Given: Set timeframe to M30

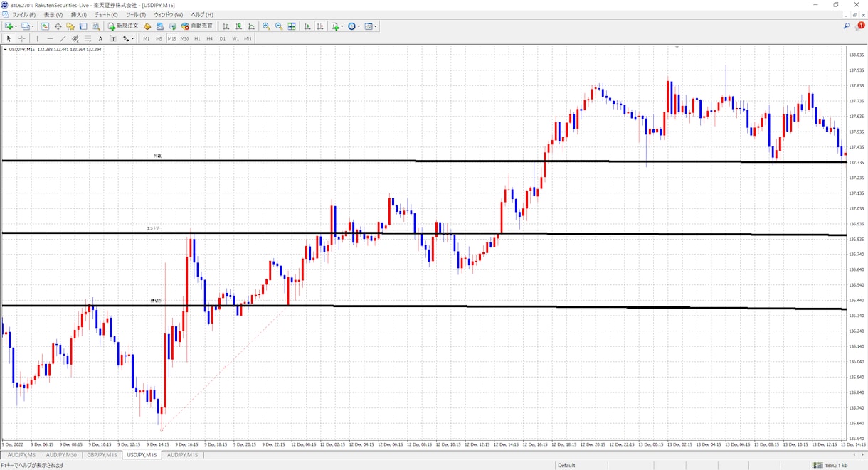Looking at the screenshot, I should (x=184, y=38).
